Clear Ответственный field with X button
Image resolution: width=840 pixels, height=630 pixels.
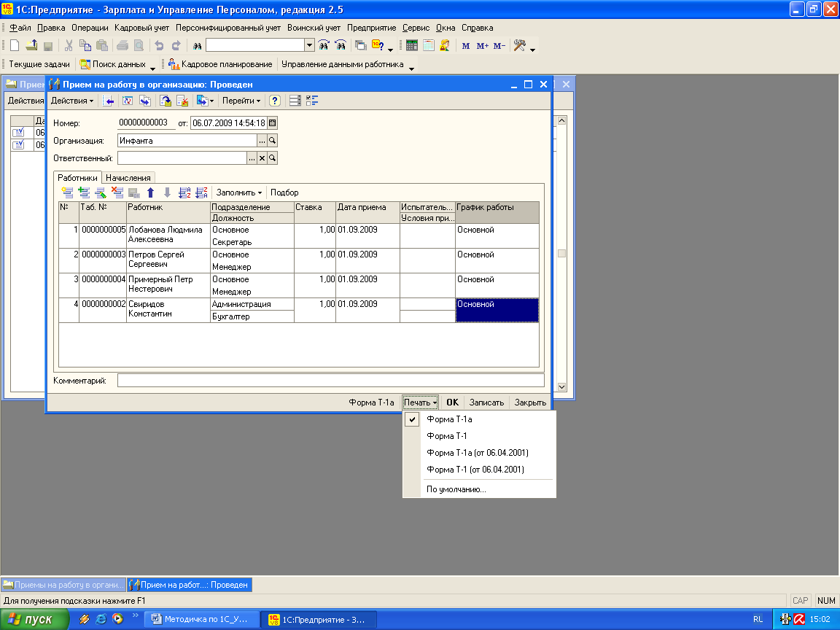pyautogui.click(x=262, y=158)
